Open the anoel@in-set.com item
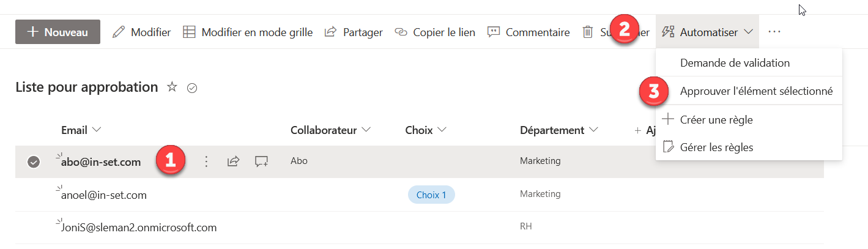The width and height of the screenshot is (868, 249). [x=104, y=195]
